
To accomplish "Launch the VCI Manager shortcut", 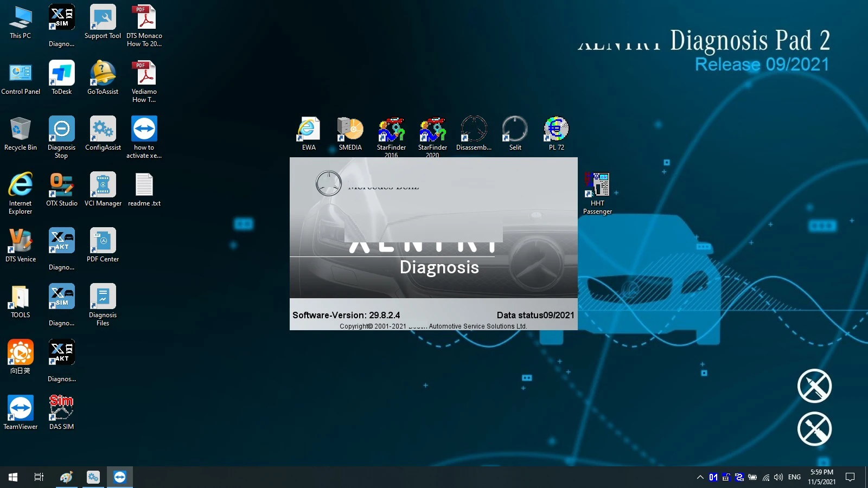I will point(103,190).
